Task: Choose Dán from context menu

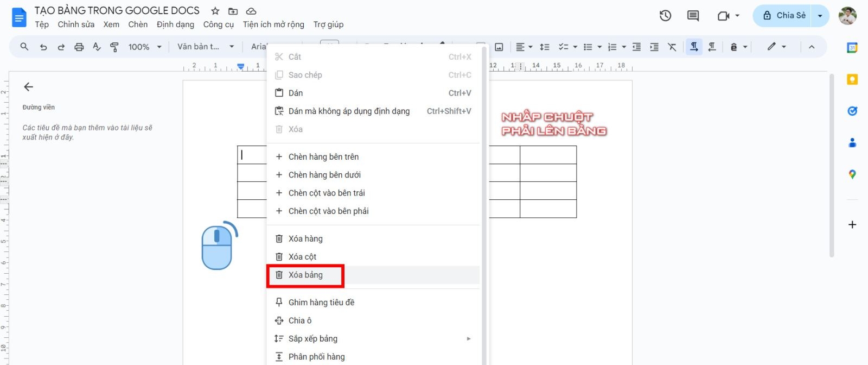Action: click(373, 93)
